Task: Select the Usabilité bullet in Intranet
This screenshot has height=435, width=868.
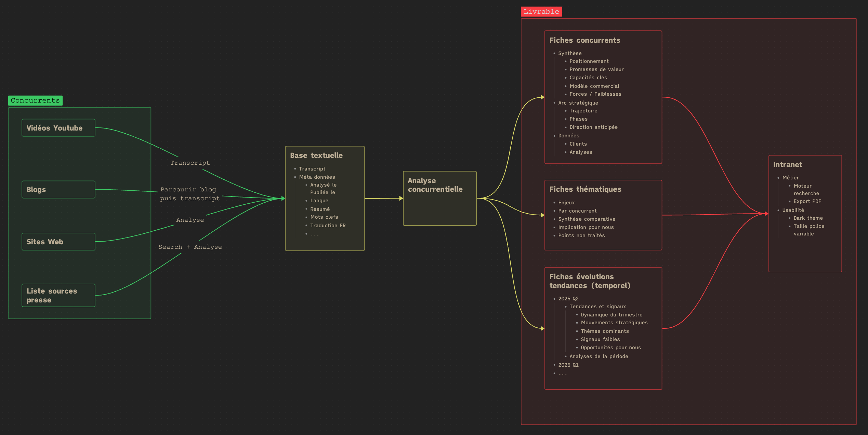Action: tap(793, 210)
